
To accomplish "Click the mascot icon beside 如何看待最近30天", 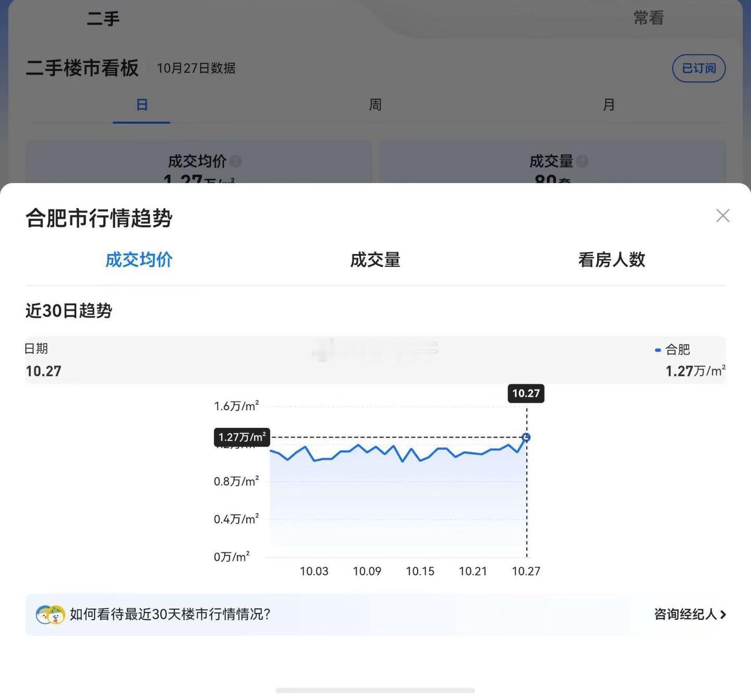I will tap(50, 615).
